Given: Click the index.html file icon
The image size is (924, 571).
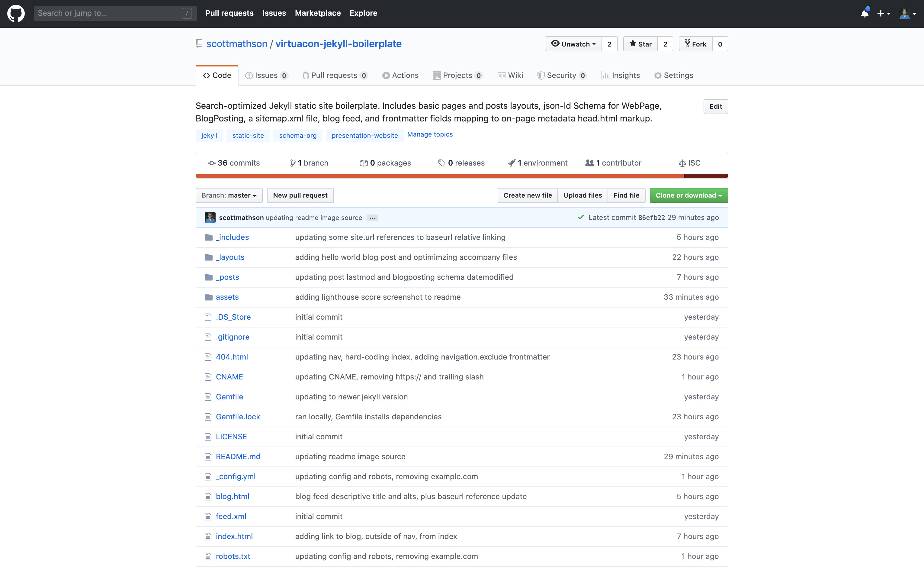Looking at the screenshot, I should 208,537.
